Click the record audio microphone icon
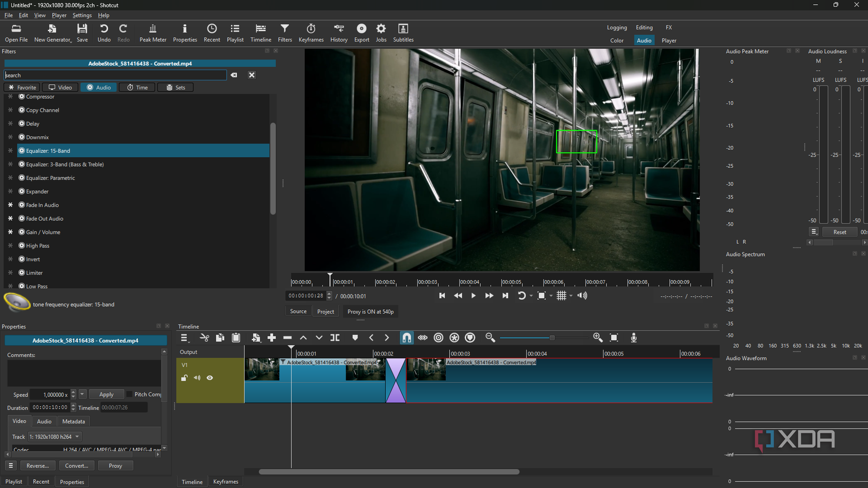 pyautogui.click(x=633, y=338)
